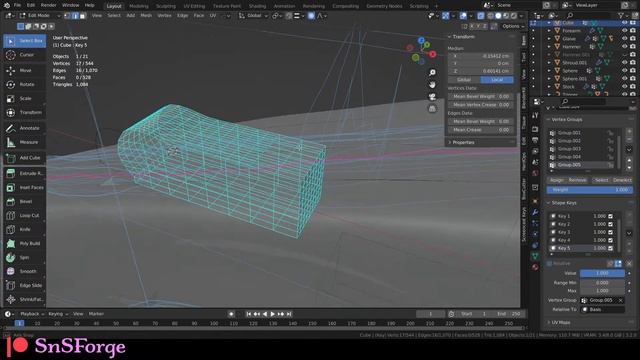Choose the Rotate tool

coord(24,84)
